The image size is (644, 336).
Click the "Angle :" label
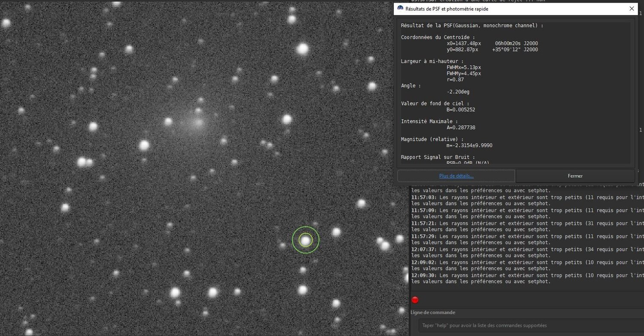(x=411, y=85)
